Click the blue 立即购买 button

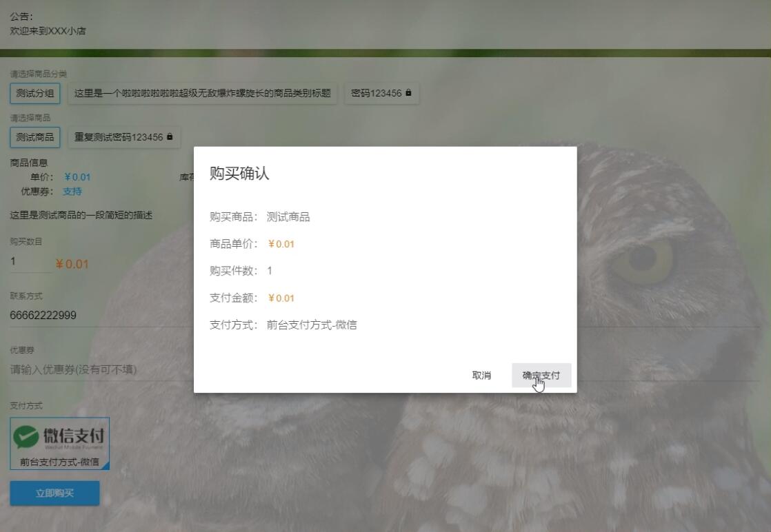[54, 493]
